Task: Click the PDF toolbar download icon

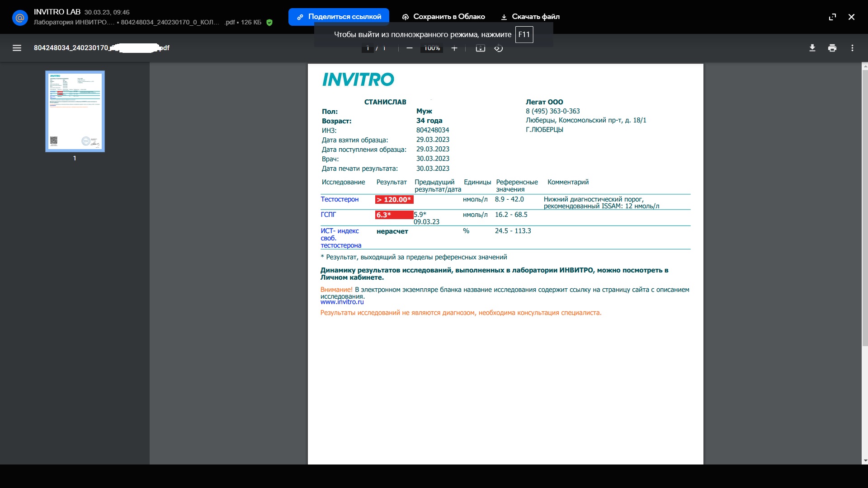Action: click(x=812, y=48)
